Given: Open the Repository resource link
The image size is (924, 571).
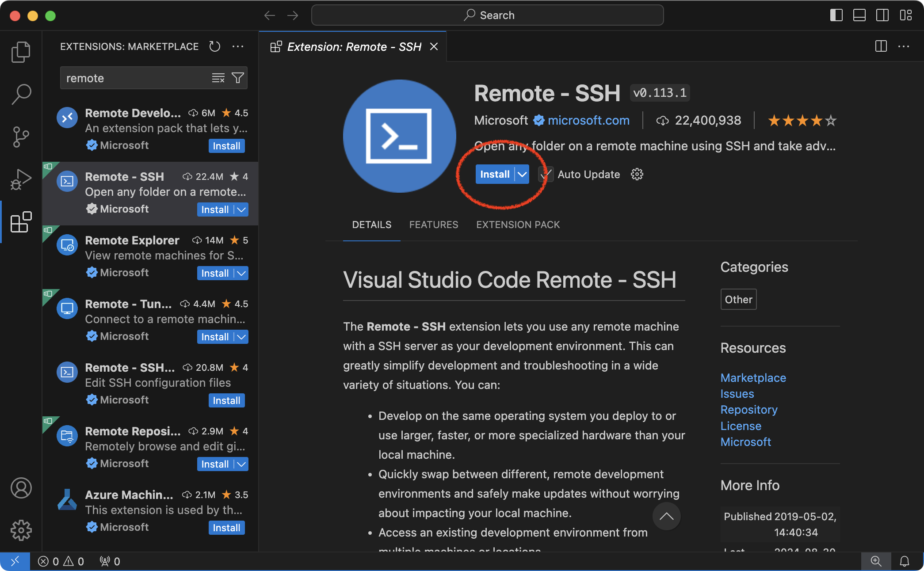Looking at the screenshot, I should [x=748, y=410].
